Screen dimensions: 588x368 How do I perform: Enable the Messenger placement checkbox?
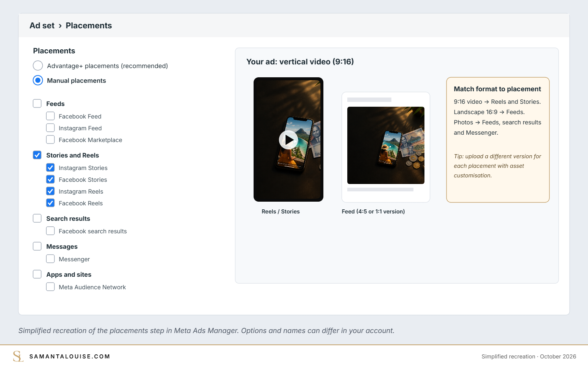(50, 259)
